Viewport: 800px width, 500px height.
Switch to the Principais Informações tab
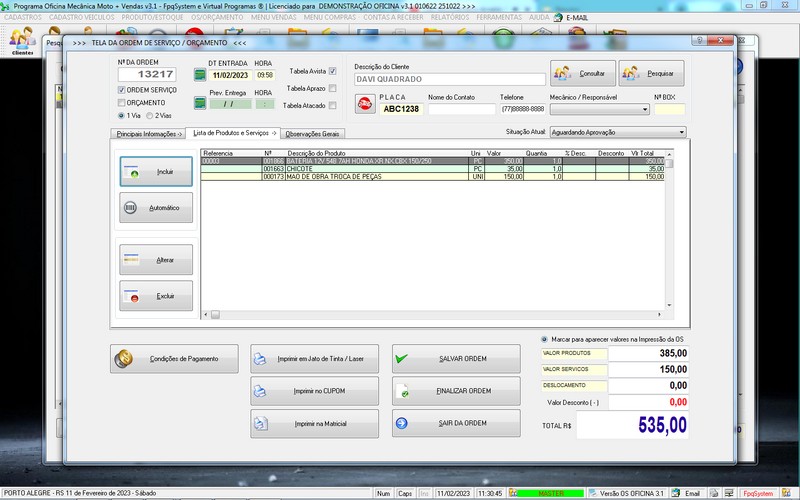[x=148, y=134]
